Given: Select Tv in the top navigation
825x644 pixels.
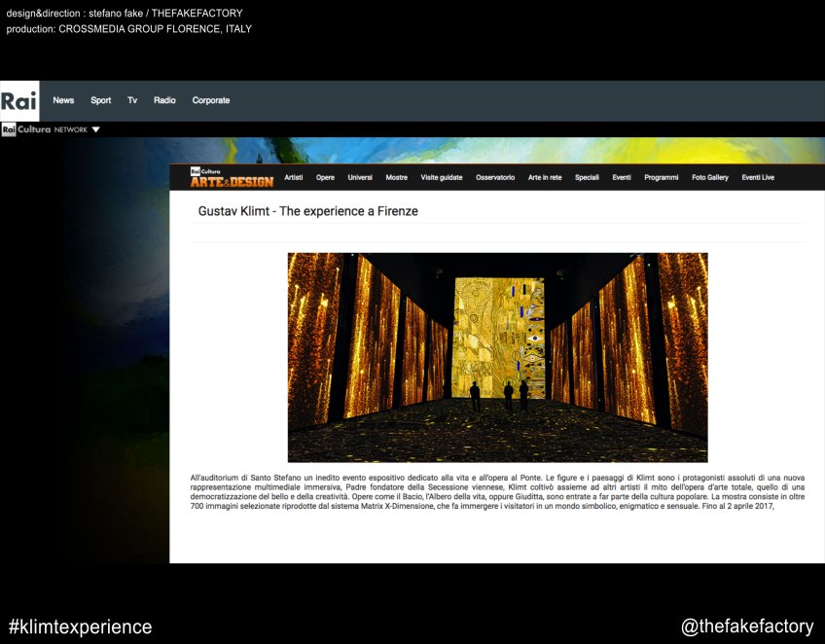Looking at the screenshot, I should [x=132, y=100].
